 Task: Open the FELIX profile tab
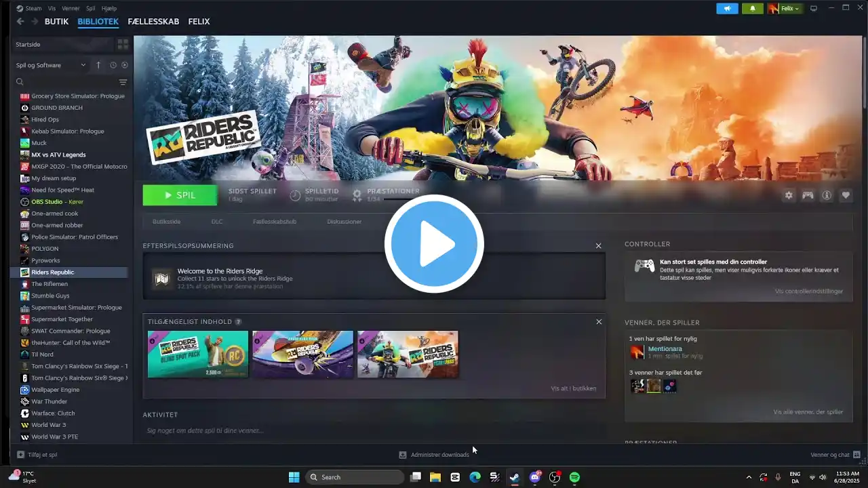(199, 22)
